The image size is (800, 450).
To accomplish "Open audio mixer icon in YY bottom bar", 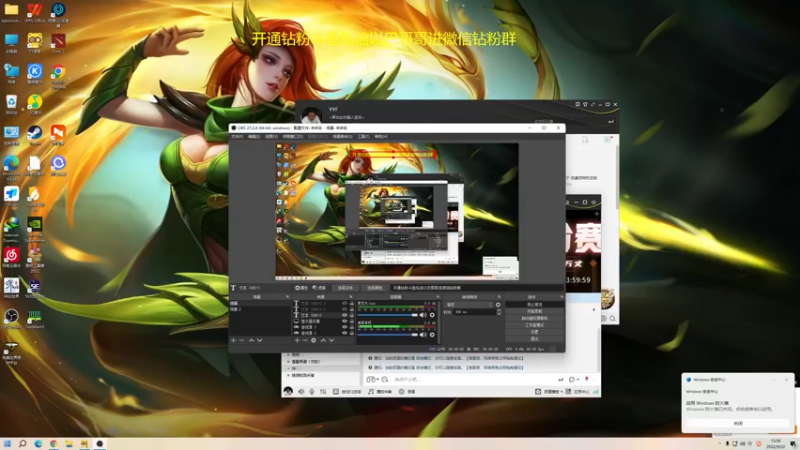I will 323,391.
